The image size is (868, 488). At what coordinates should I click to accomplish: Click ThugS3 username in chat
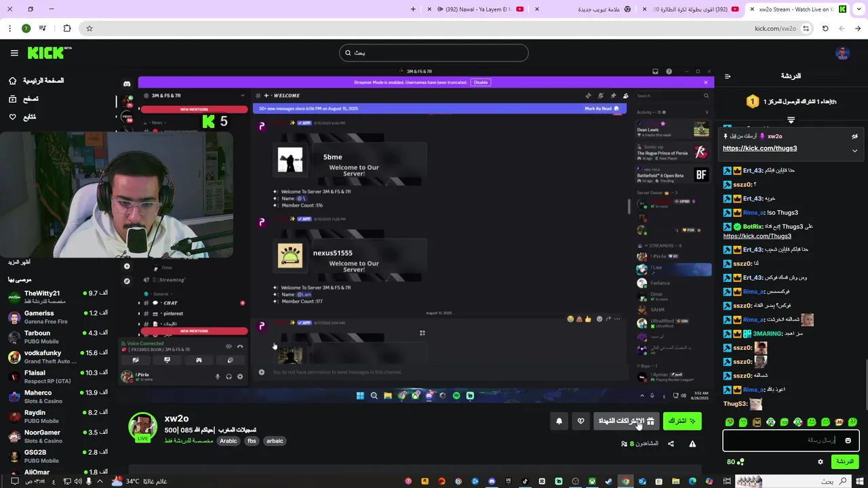735,404
